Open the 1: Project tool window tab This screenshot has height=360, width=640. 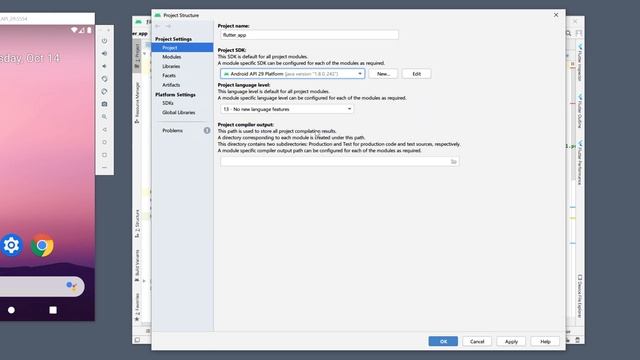pos(137,56)
